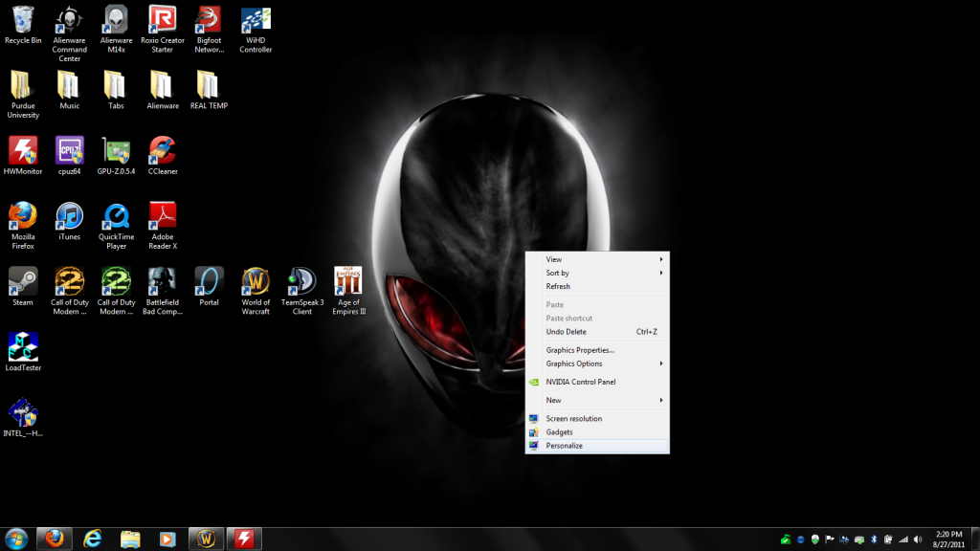The width and height of the screenshot is (980, 551).
Task: Select the Age of Empires III icon
Action: click(x=348, y=291)
